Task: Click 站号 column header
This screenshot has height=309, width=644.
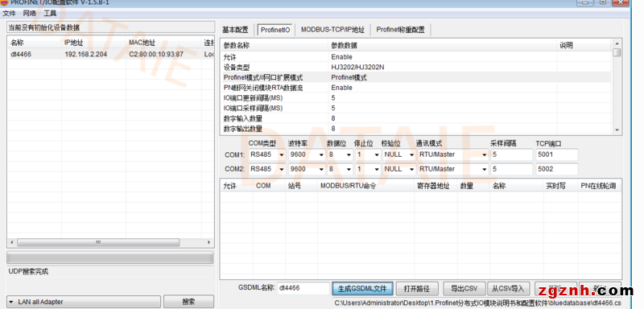Action: (x=301, y=186)
